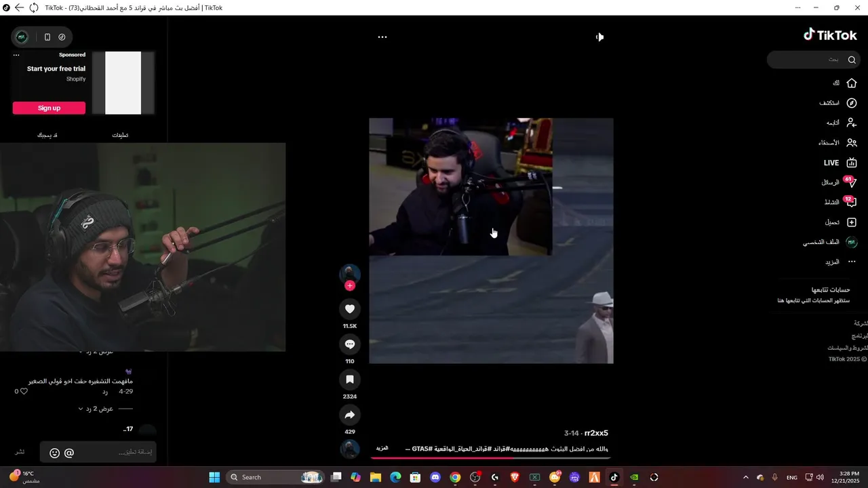Toggle video volume speaker icon
This screenshot has width=868, height=488.
point(599,37)
